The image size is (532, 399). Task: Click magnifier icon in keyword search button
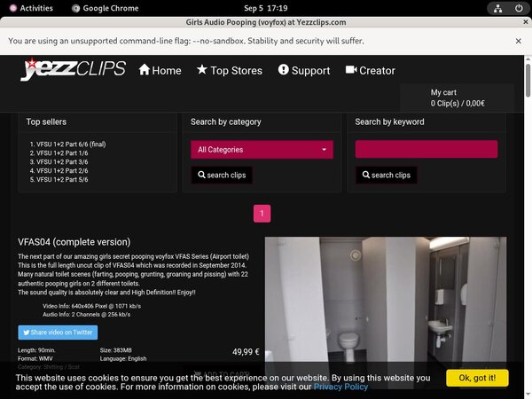click(x=366, y=176)
